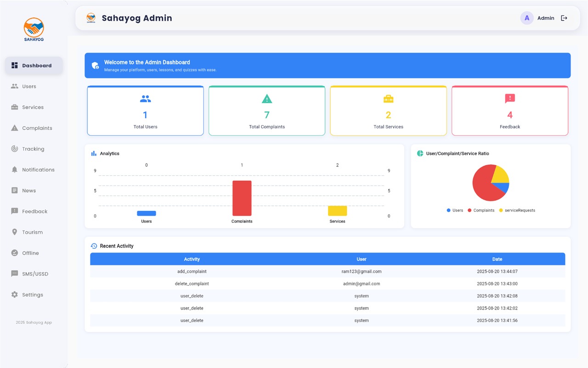Open the Offline section
Screen dimensions: 588x368
coord(30,253)
